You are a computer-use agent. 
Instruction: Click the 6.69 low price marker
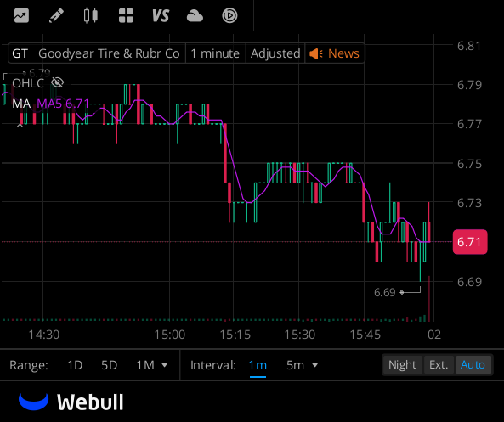385,292
